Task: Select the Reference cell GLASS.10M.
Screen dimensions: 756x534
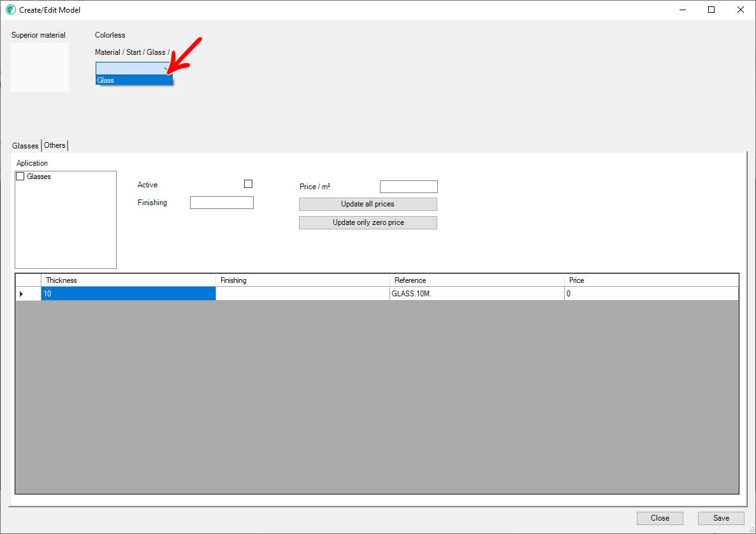Action: click(x=477, y=294)
